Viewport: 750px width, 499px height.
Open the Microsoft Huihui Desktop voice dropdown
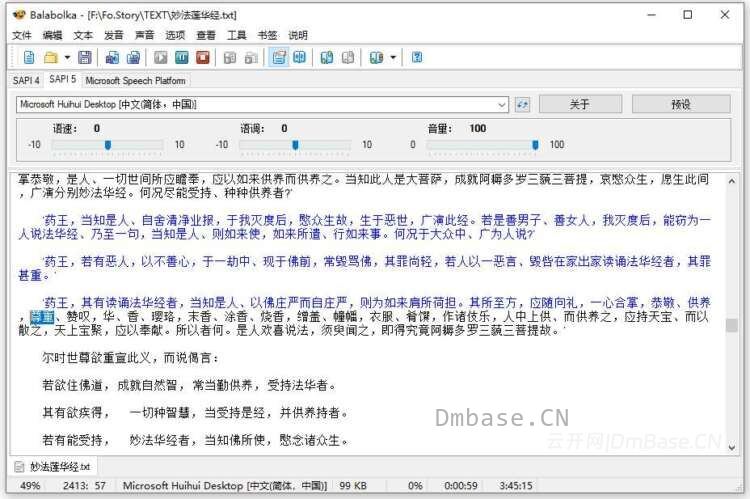tap(262, 104)
